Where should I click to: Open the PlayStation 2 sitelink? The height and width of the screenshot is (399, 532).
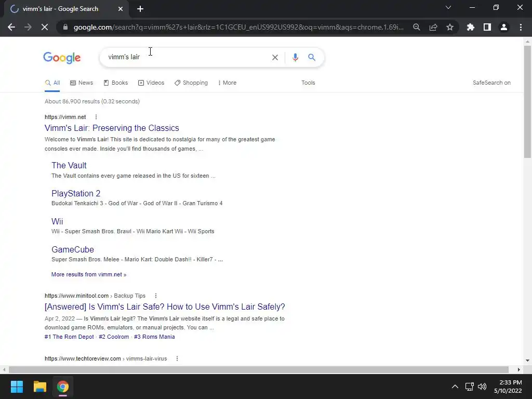pos(76,193)
